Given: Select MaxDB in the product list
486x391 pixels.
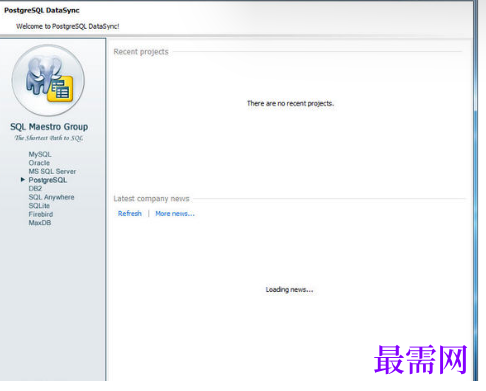Looking at the screenshot, I should coord(40,223).
